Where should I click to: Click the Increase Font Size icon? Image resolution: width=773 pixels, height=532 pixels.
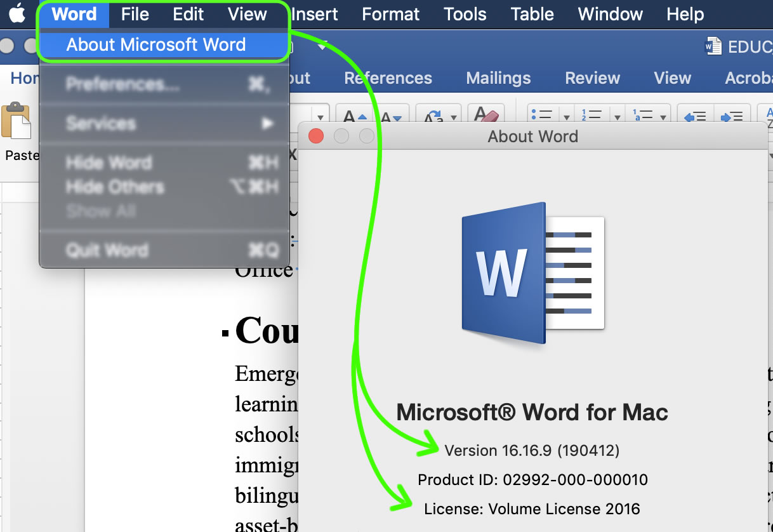[x=354, y=117]
